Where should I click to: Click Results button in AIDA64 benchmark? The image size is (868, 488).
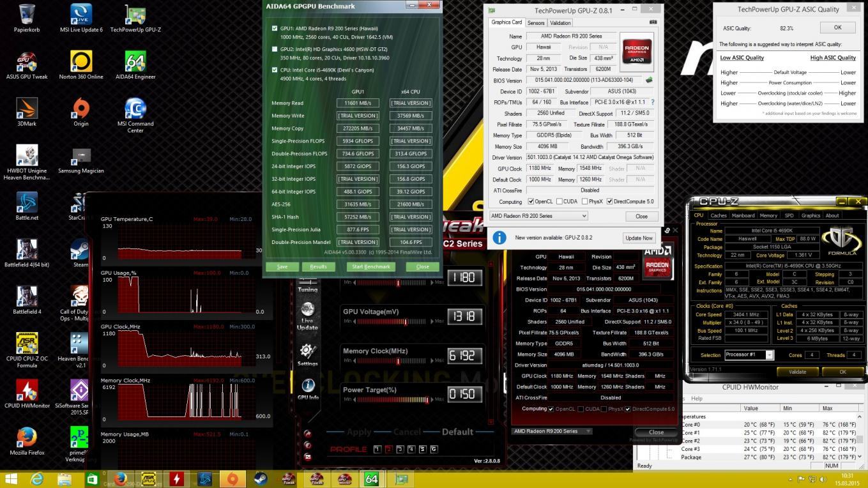point(318,266)
